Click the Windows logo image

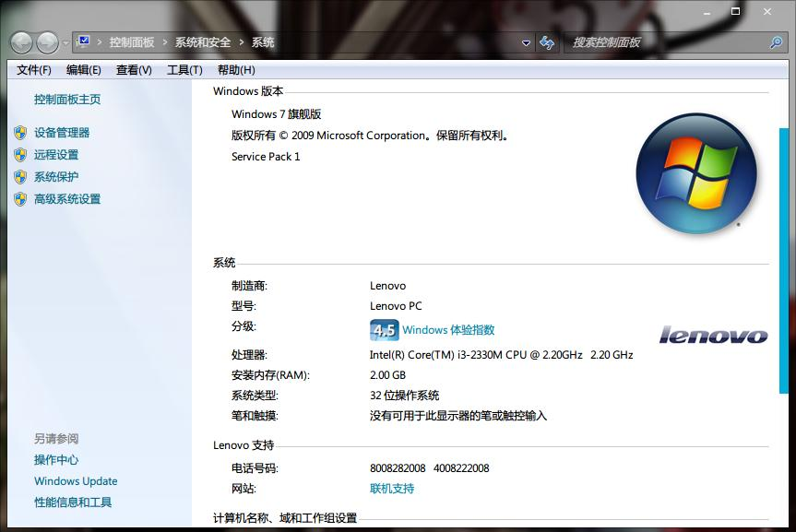696,173
